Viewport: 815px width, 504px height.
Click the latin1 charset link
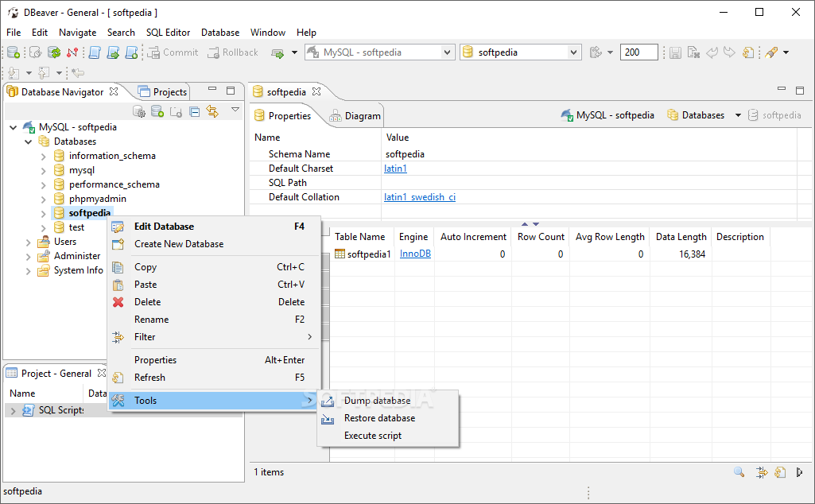coord(395,169)
